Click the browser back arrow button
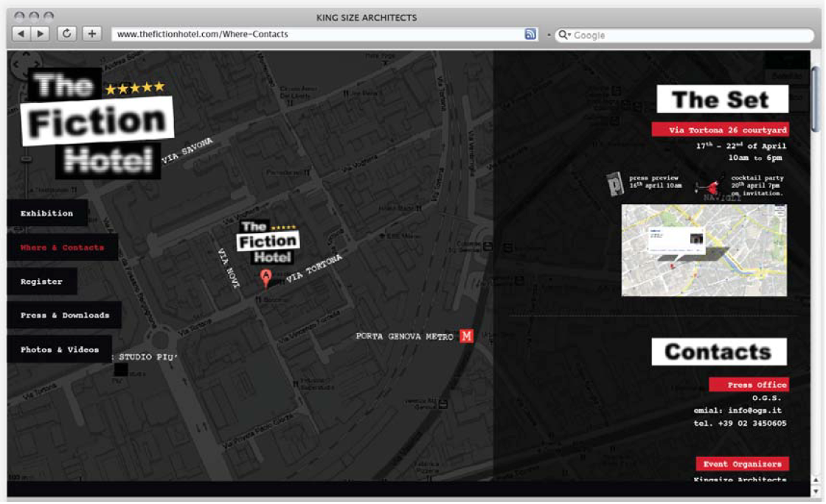Screen dimensions: 826x504 [21, 34]
